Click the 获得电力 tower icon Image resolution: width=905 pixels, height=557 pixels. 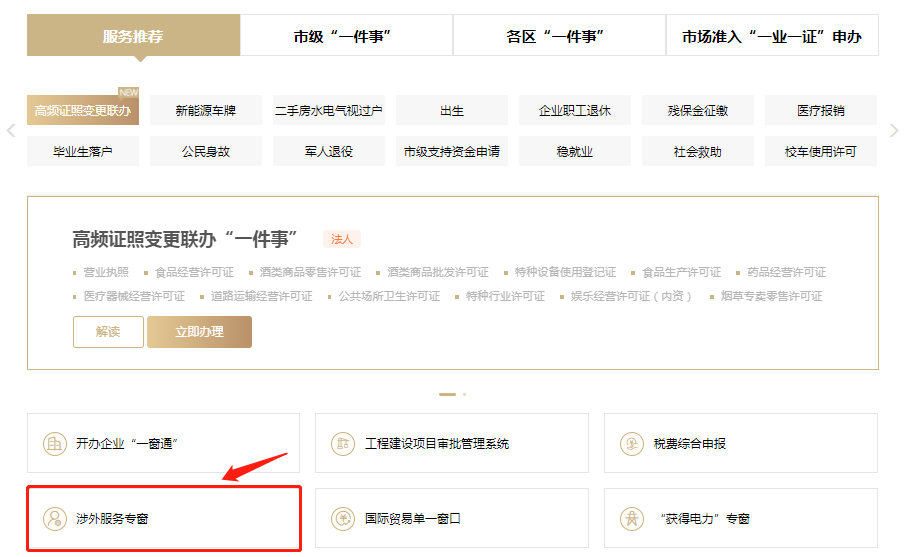point(631,518)
